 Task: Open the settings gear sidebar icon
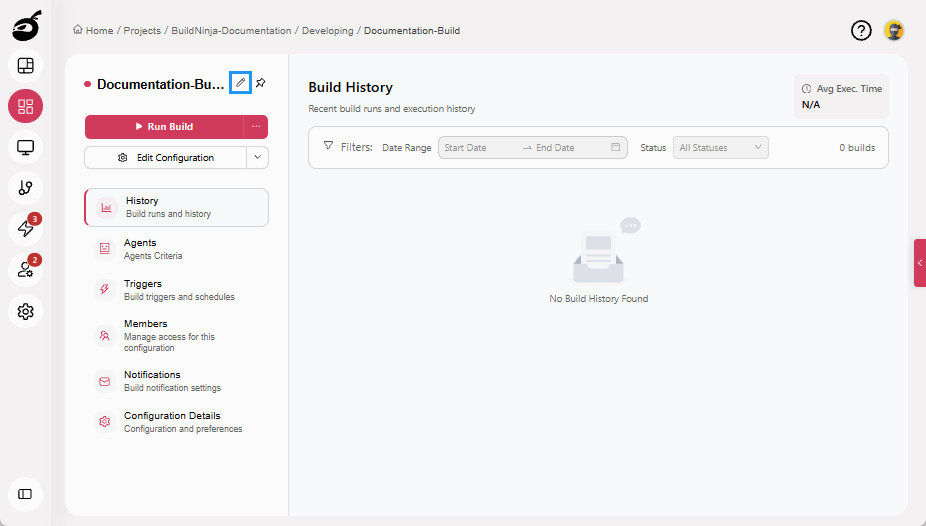pos(25,311)
